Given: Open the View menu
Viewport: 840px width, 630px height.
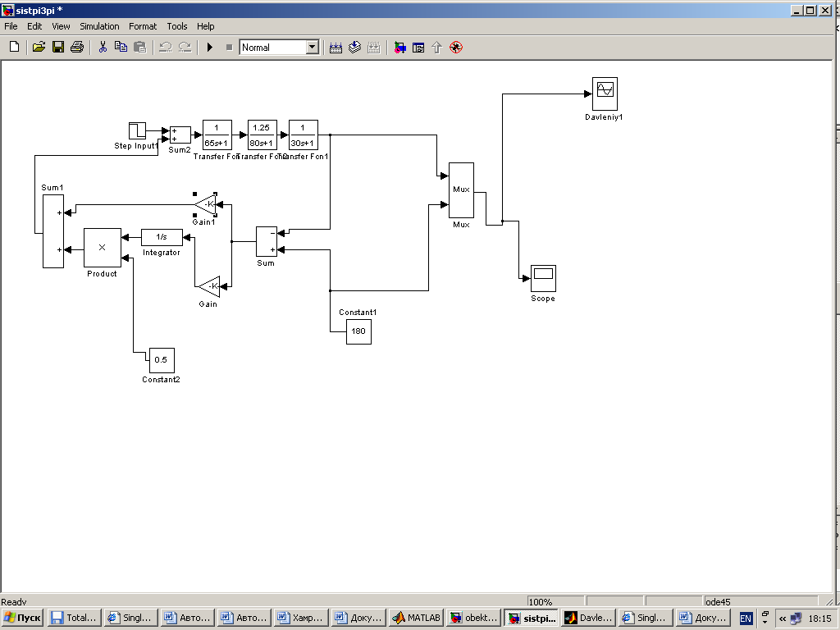Looking at the screenshot, I should tap(61, 26).
